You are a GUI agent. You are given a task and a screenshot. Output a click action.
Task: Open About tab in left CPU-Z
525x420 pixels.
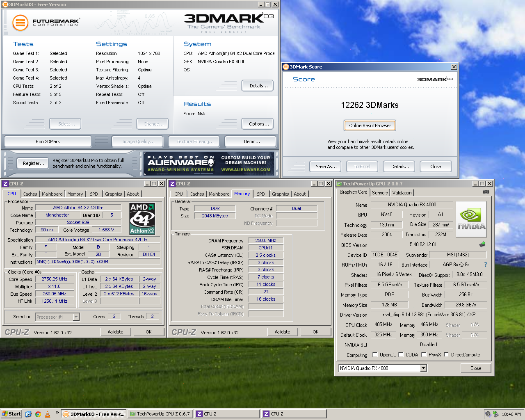tap(133, 194)
